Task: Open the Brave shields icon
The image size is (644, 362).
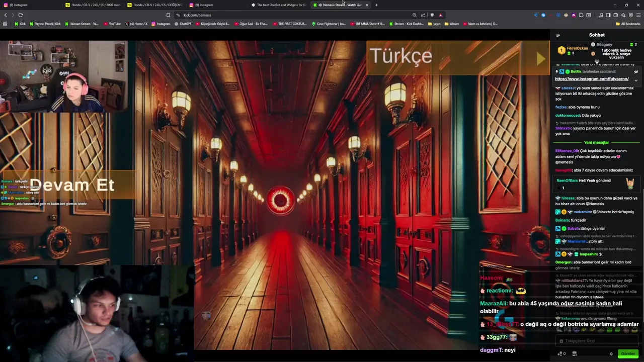Action: point(432,15)
